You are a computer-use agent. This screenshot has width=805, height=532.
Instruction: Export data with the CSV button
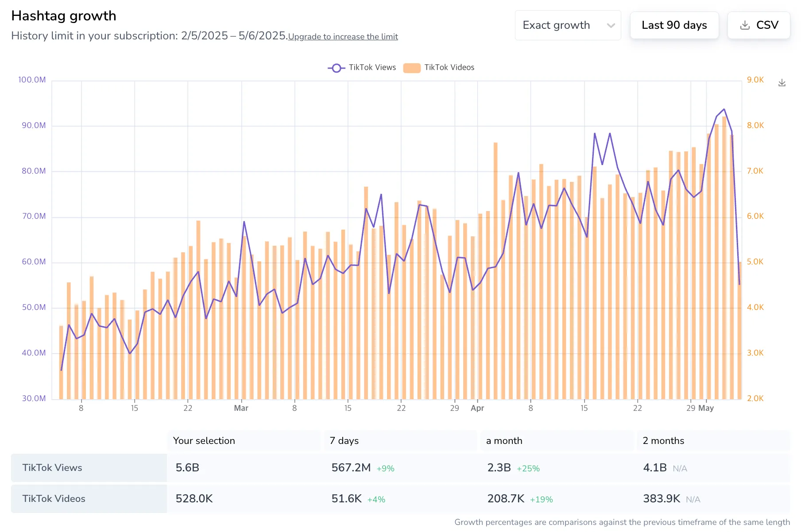[766, 25]
